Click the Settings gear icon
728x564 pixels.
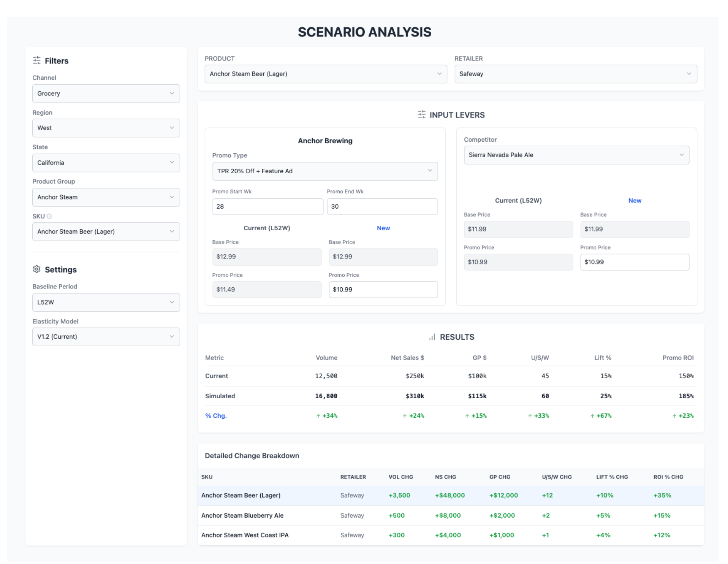pyautogui.click(x=37, y=269)
